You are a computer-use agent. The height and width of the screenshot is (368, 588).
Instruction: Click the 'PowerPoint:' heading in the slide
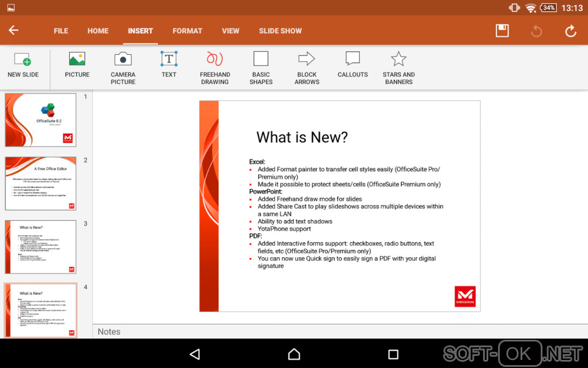click(x=266, y=191)
